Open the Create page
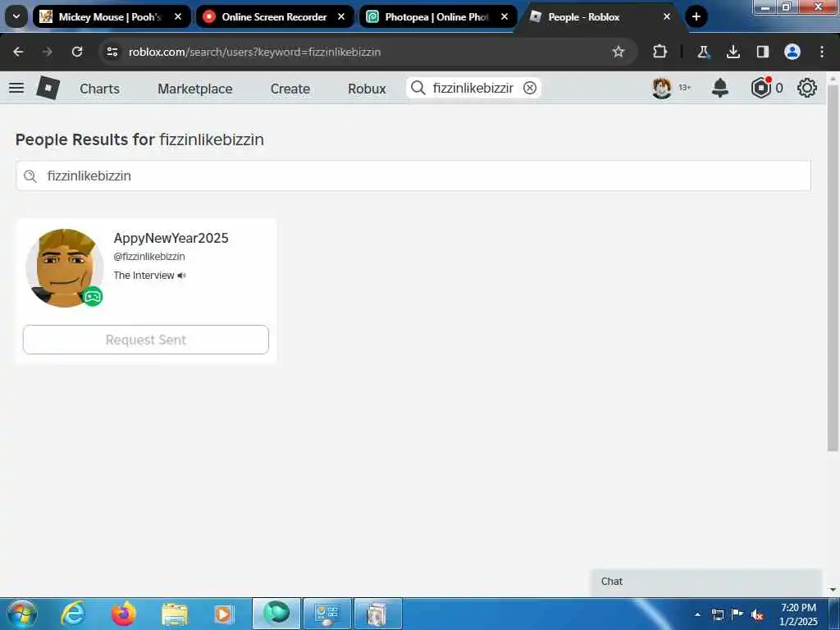Screen dimensions: 840x630 click(x=290, y=89)
